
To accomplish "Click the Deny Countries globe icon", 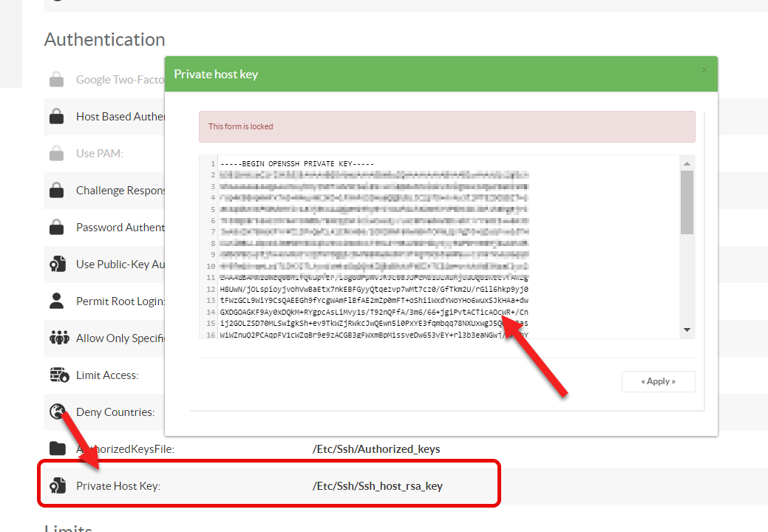I will click(58, 412).
